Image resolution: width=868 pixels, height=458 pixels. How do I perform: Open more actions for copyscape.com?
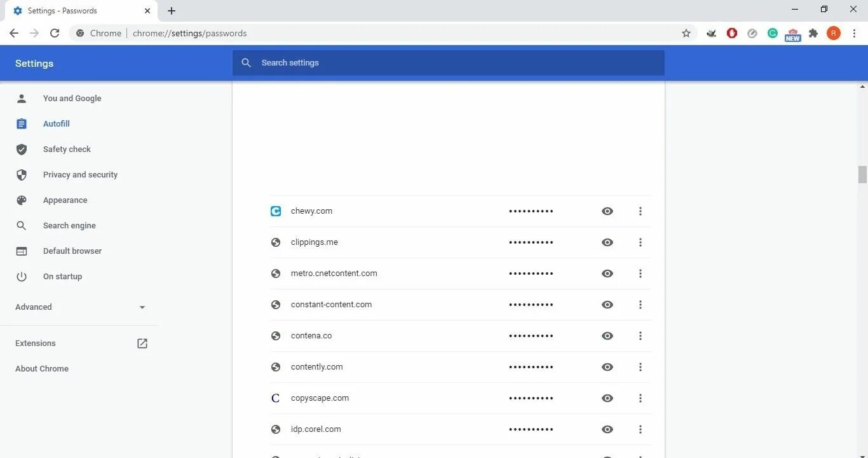[x=641, y=398]
